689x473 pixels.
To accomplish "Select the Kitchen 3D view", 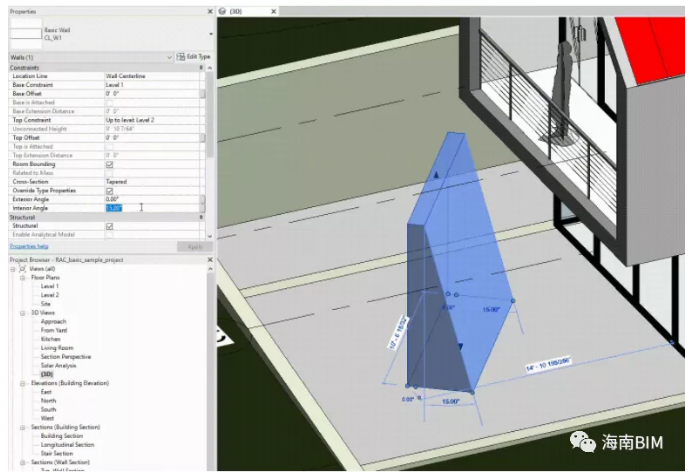I will (51, 339).
